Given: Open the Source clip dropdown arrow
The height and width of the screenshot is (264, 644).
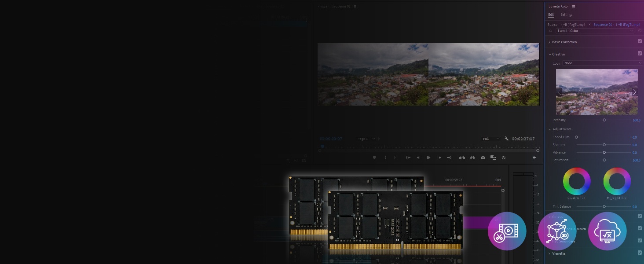Looking at the screenshot, I should (590, 25).
